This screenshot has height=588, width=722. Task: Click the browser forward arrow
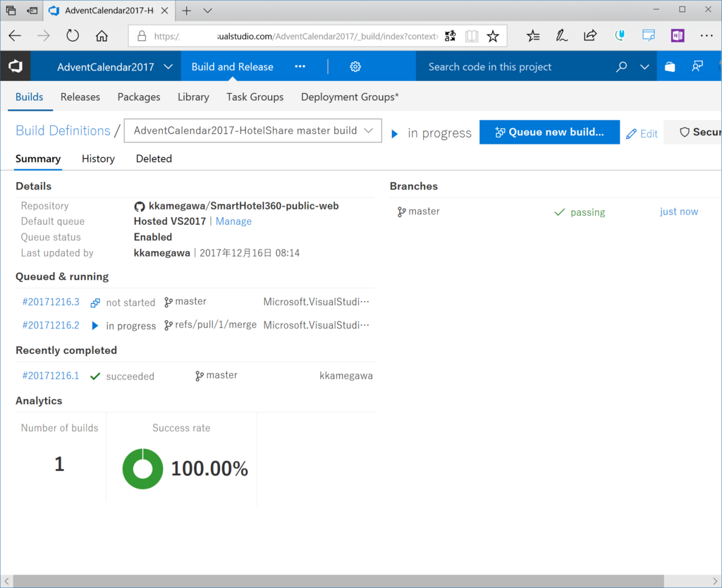tap(44, 36)
